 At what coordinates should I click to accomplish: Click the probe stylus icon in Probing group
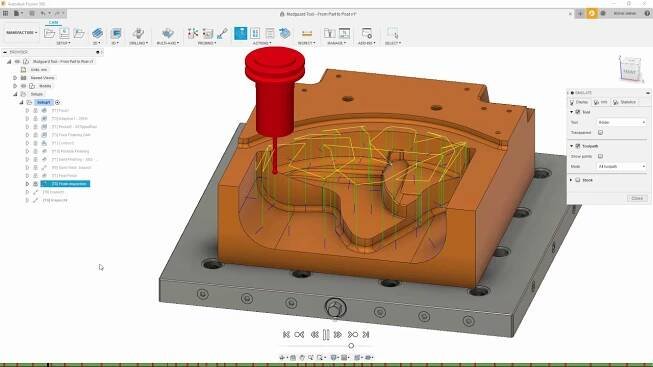222,33
